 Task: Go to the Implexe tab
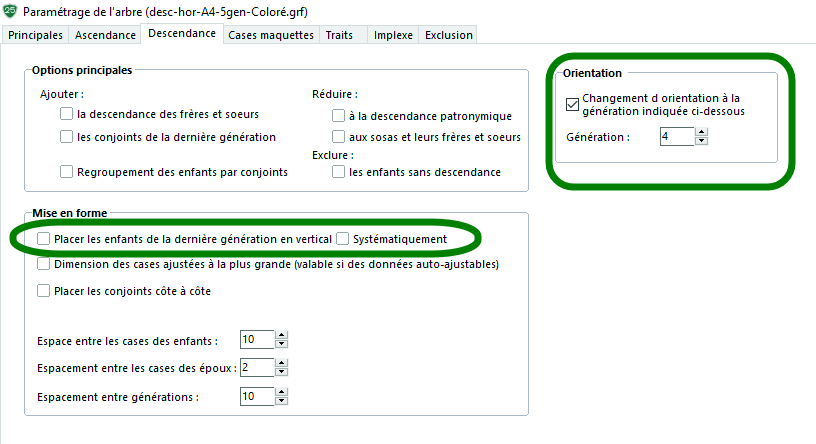pyautogui.click(x=393, y=35)
